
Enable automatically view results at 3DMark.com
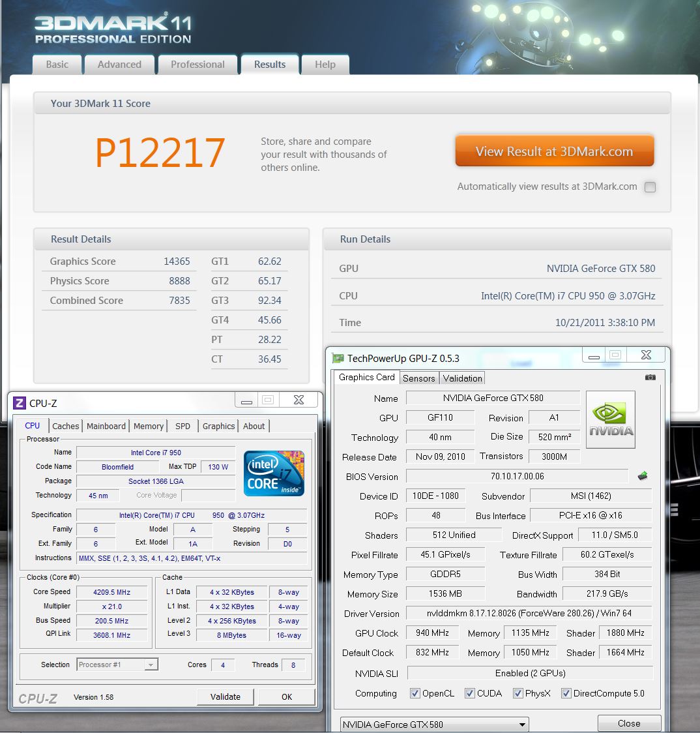(x=650, y=187)
